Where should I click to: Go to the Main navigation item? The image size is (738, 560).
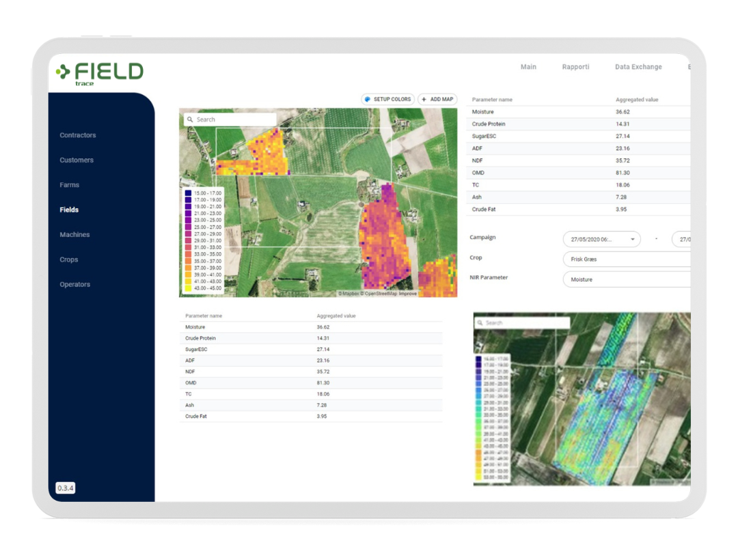click(528, 66)
